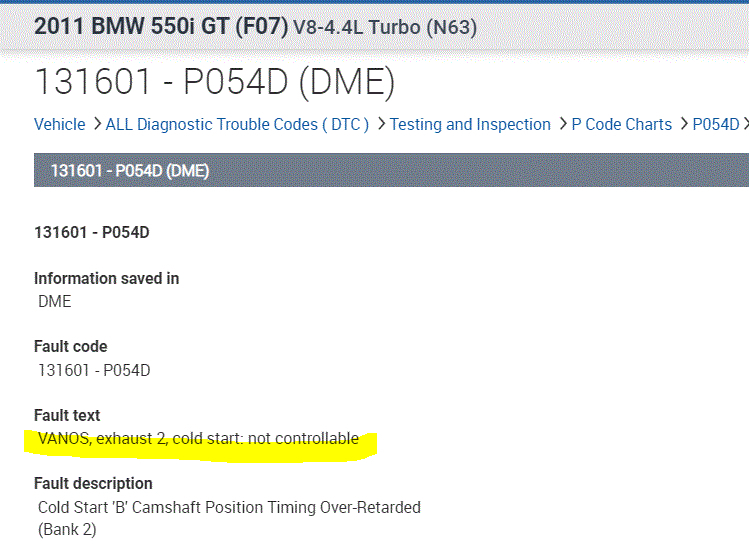Click the Information saved in label
Image resolution: width=749 pixels, height=545 pixels.
[107, 278]
